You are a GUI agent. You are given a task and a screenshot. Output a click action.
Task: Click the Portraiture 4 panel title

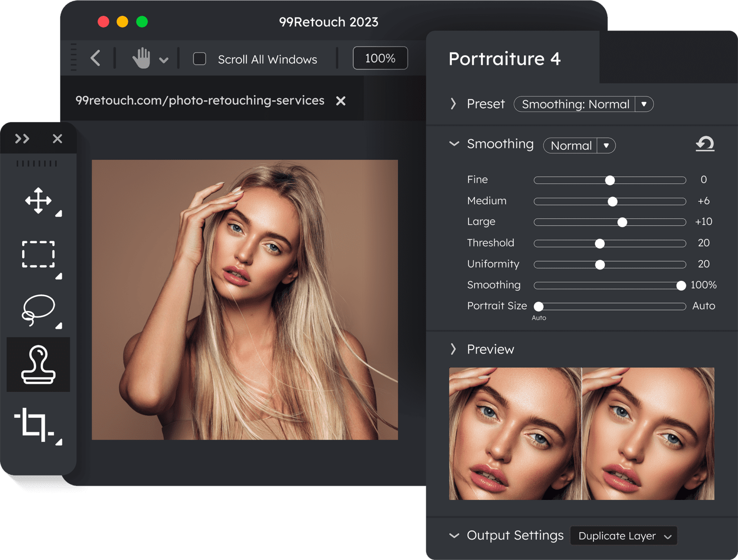[504, 59]
